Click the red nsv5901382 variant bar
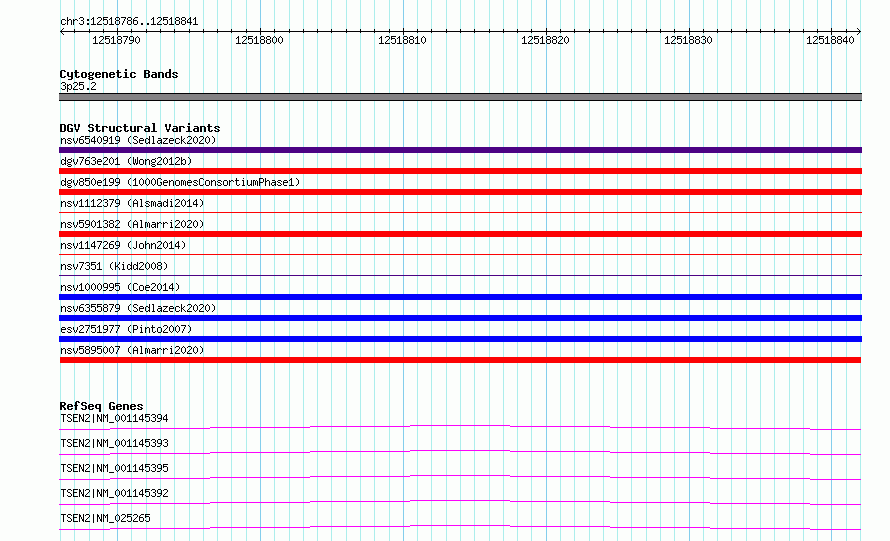Screen dimensions: 890x541 point(460,234)
